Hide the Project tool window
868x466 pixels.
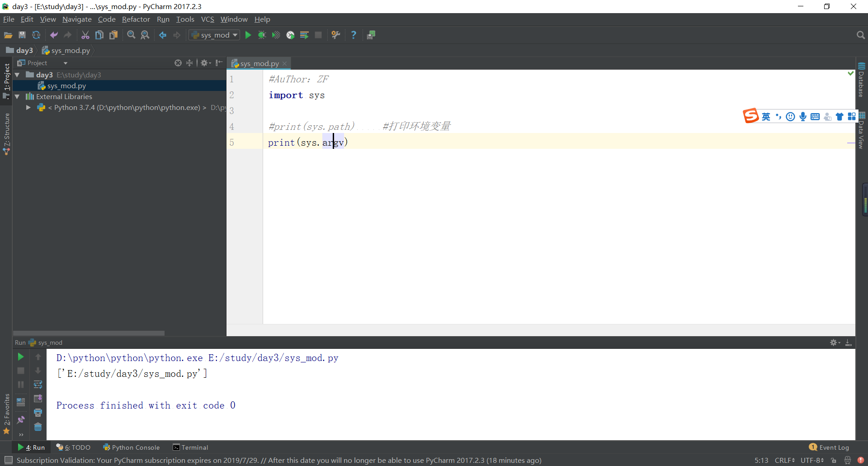click(219, 63)
